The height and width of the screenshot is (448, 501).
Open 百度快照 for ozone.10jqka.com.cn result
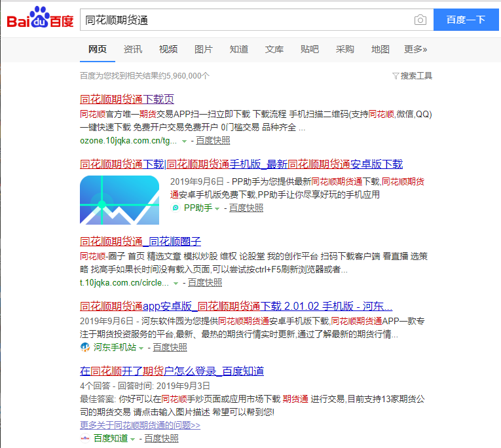tap(213, 141)
